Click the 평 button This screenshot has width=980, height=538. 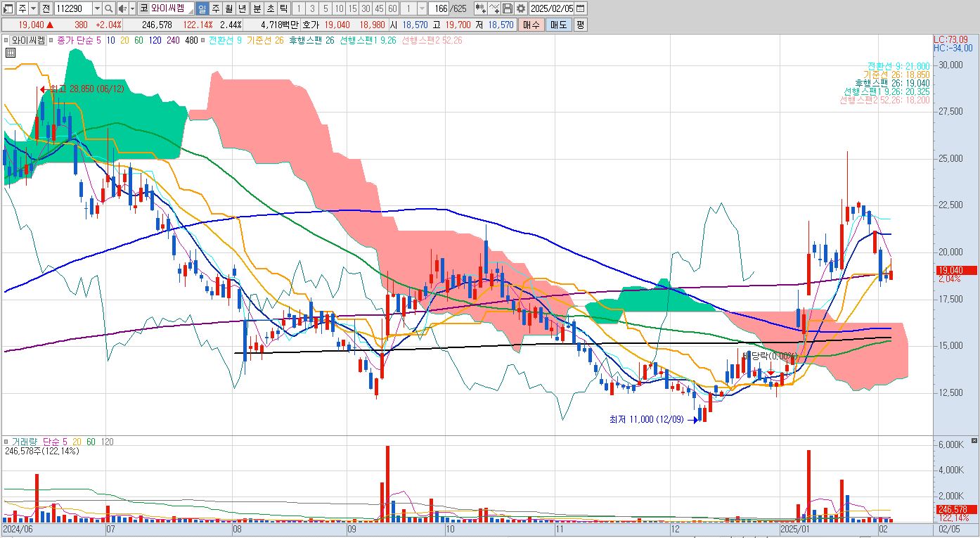pyautogui.click(x=580, y=25)
